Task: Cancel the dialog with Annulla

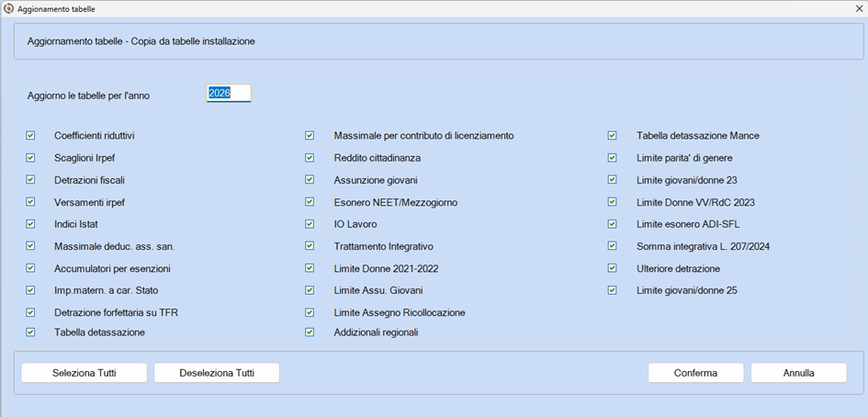Action: click(x=799, y=373)
